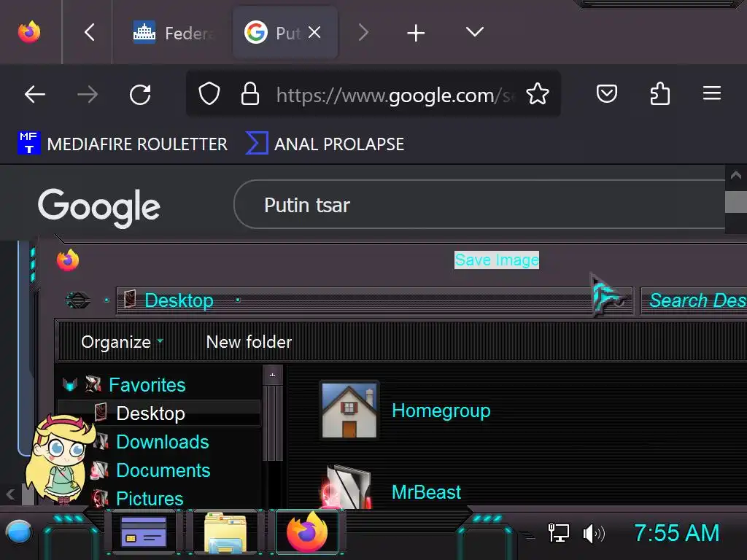
Task: Open MEDIAFIRE ROULETTER bookmark
Action: (123, 144)
